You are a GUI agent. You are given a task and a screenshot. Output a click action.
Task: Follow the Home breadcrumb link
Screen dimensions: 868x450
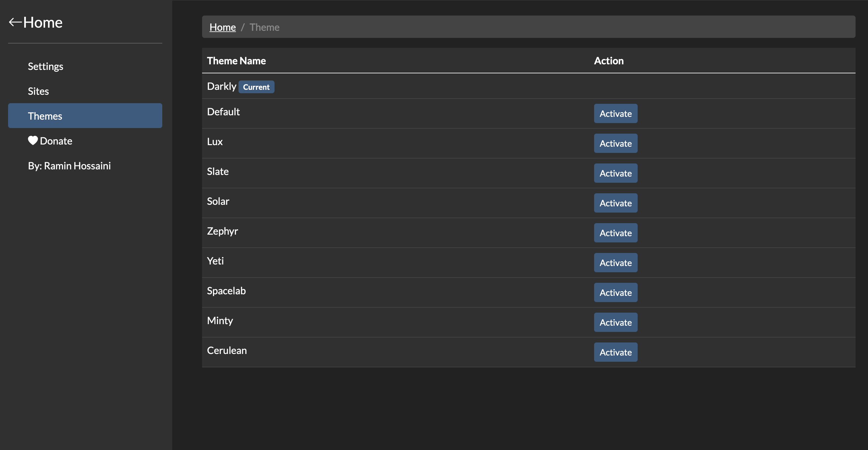coord(223,27)
